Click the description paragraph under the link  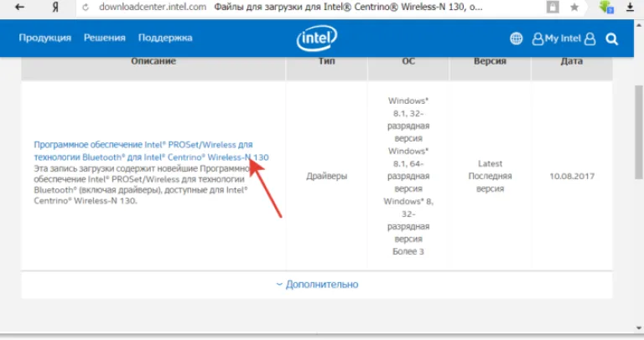coord(141,184)
